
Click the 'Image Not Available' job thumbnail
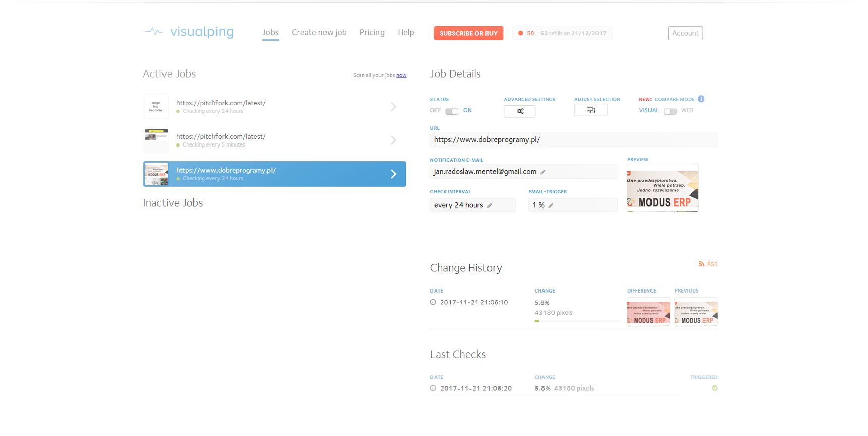156,107
